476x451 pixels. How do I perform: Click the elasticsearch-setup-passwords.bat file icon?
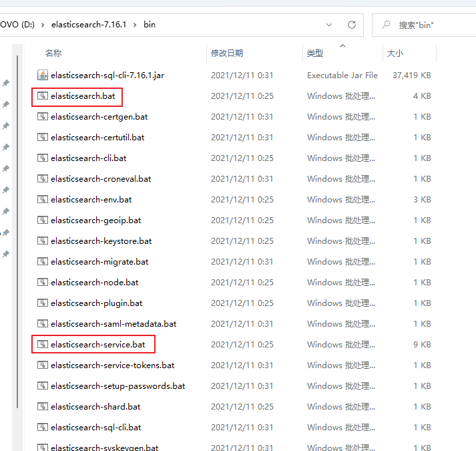click(x=43, y=386)
